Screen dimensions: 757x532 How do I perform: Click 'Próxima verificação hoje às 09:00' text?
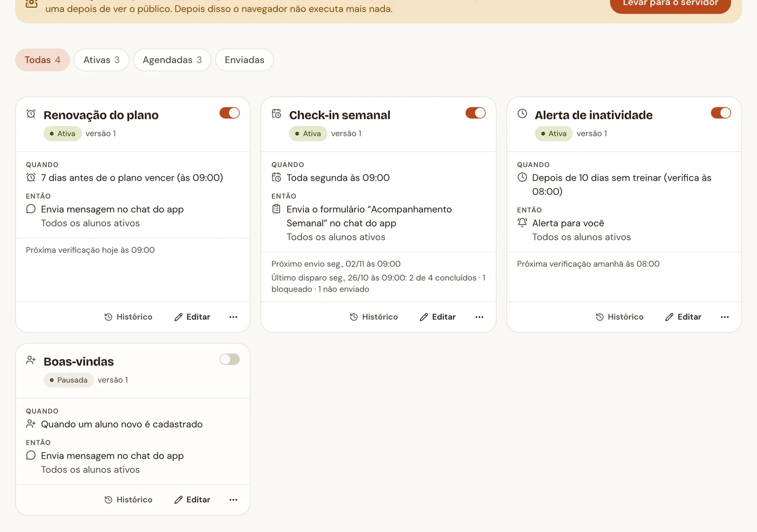[90, 250]
